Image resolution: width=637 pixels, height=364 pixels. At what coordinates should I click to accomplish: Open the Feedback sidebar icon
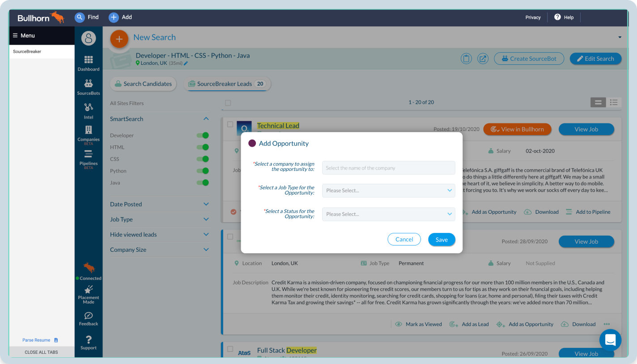[x=89, y=316]
